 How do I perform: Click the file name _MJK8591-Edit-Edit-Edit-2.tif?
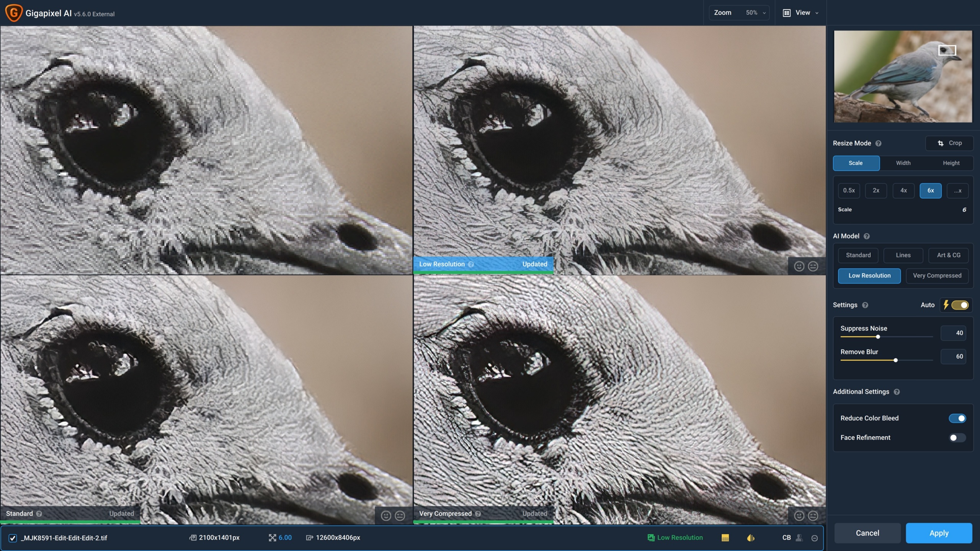[64, 538]
